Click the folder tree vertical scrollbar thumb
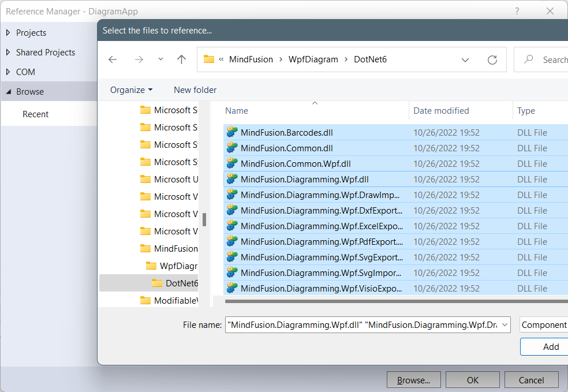 204,219
